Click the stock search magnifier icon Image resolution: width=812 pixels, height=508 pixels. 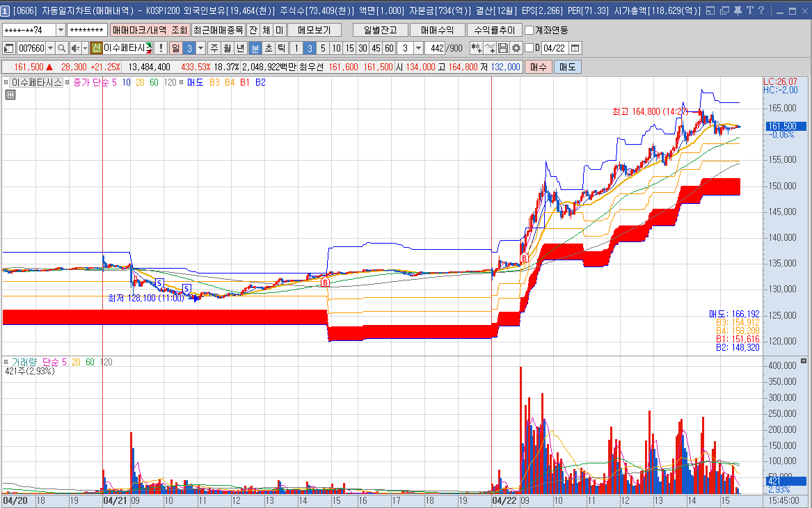[61, 48]
